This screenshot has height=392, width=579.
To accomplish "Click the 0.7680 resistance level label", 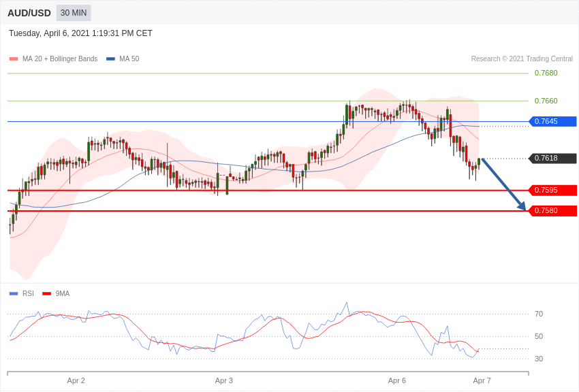I will click(x=546, y=73).
